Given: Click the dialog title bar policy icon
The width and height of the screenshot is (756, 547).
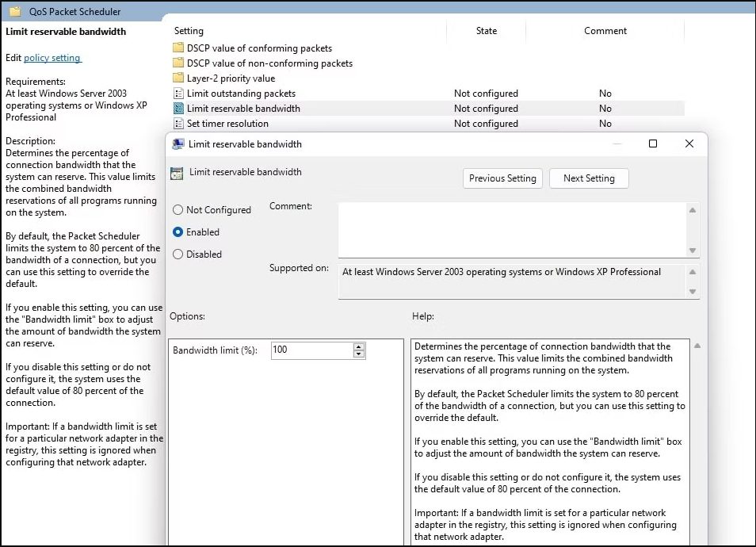Looking at the screenshot, I should tap(178, 143).
